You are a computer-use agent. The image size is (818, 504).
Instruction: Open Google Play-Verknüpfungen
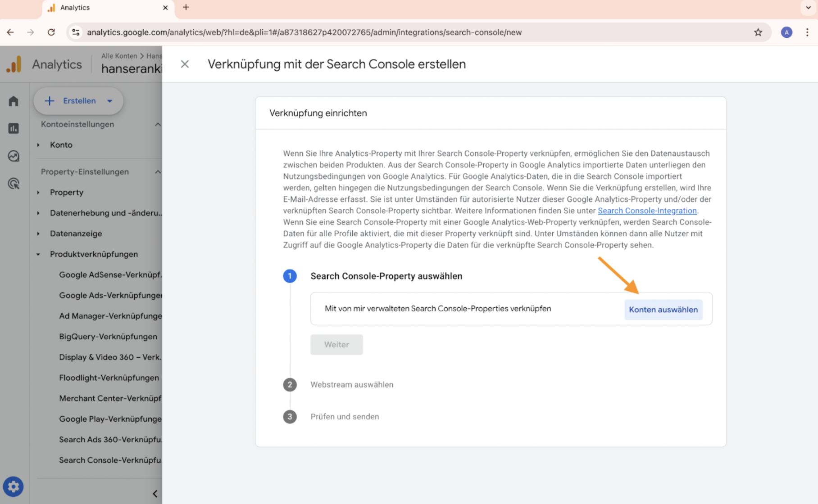click(x=110, y=419)
